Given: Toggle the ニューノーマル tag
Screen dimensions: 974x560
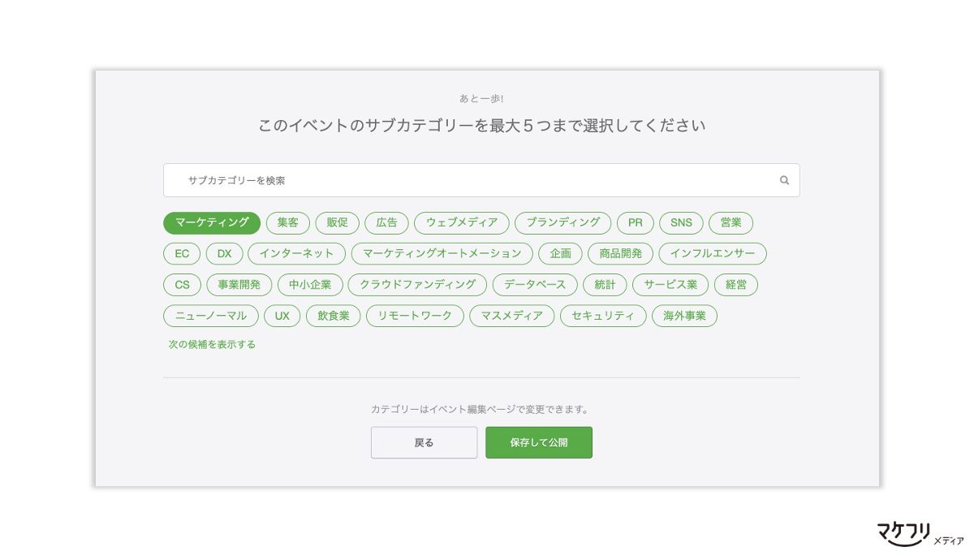Looking at the screenshot, I should 211,316.
